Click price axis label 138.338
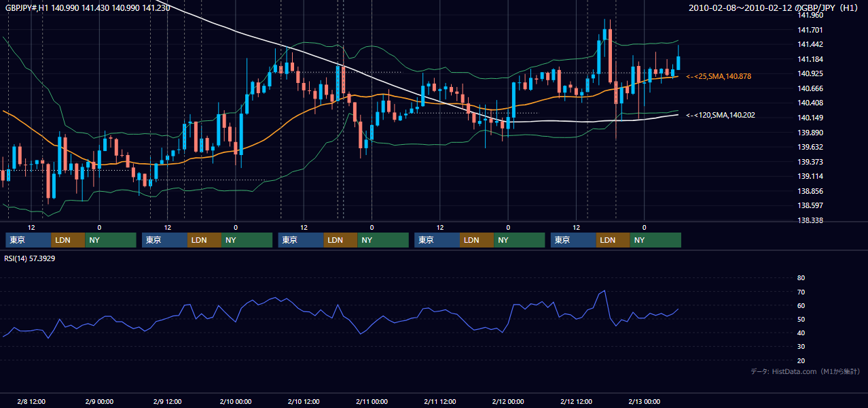The width and height of the screenshot is (868, 408). (x=811, y=220)
